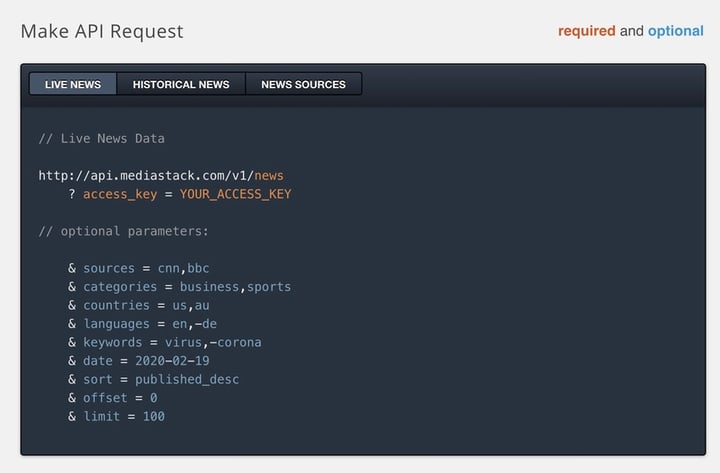Select the News Sources tab
The image size is (720, 473).
[303, 85]
